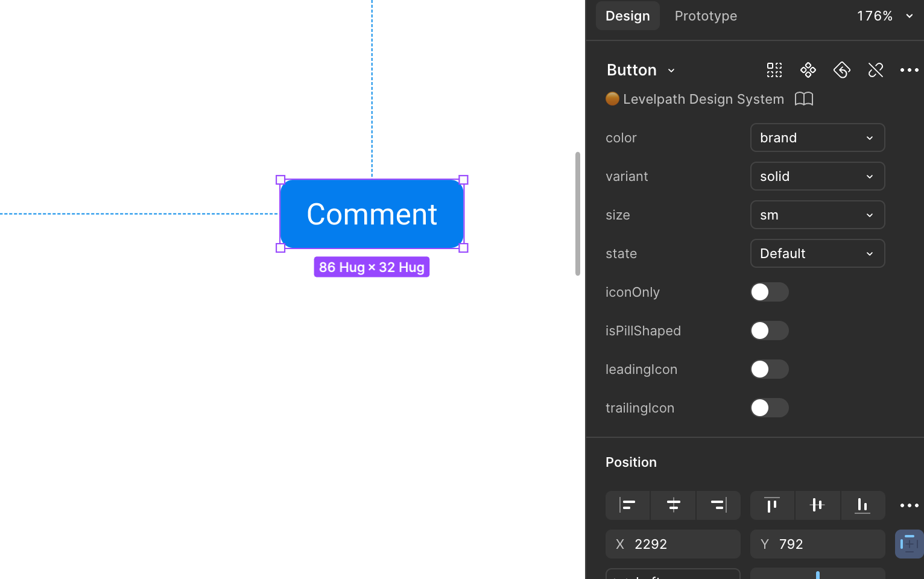Click the isPillShaped property label
The height and width of the screenshot is (579, 924).
coord(643,331)
